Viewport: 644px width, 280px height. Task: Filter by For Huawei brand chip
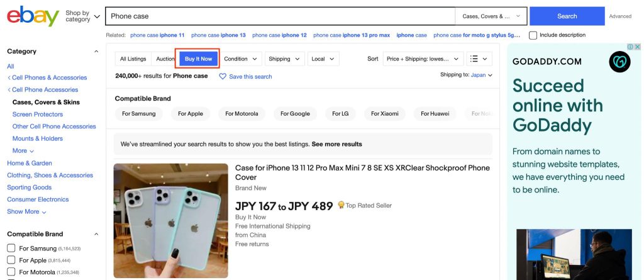435,113
